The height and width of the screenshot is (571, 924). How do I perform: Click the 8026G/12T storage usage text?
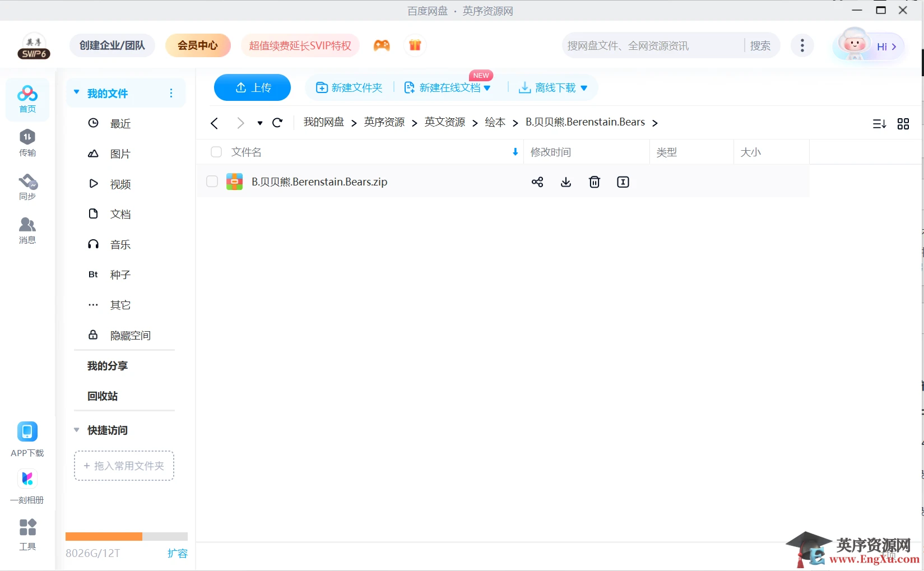coord(93,553)
